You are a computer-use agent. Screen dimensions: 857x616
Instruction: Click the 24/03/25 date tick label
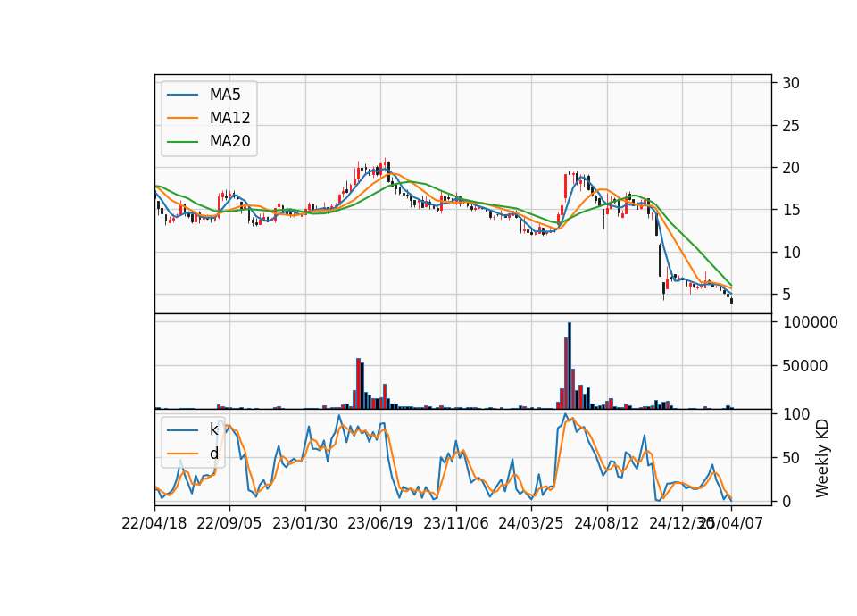pyautogui.click(x=530, y=523)
